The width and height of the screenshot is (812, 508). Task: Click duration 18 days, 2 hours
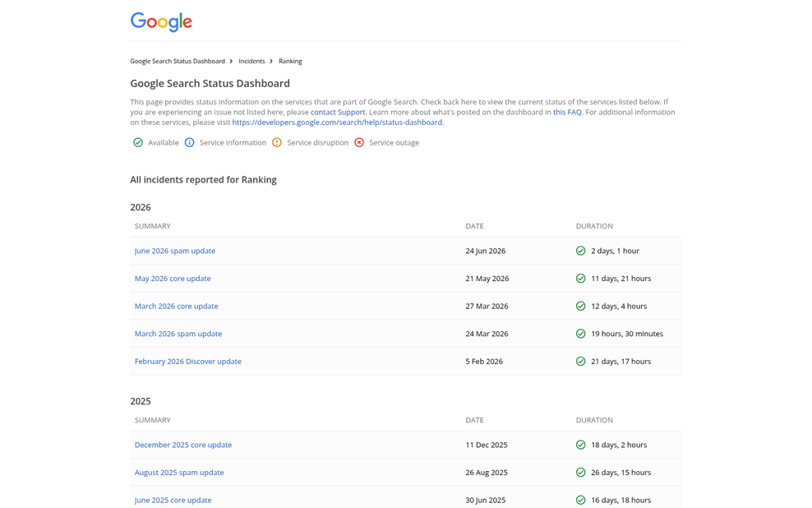click(619, 445)
